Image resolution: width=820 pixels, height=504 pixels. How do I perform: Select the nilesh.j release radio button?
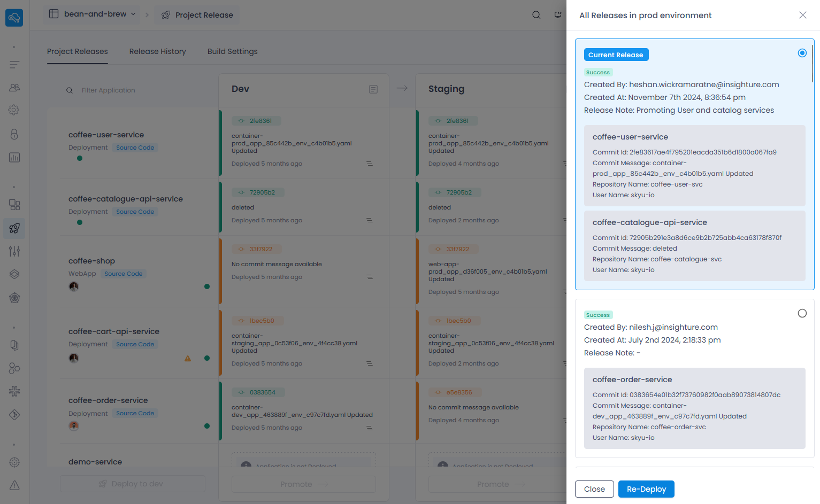[802, 313]
